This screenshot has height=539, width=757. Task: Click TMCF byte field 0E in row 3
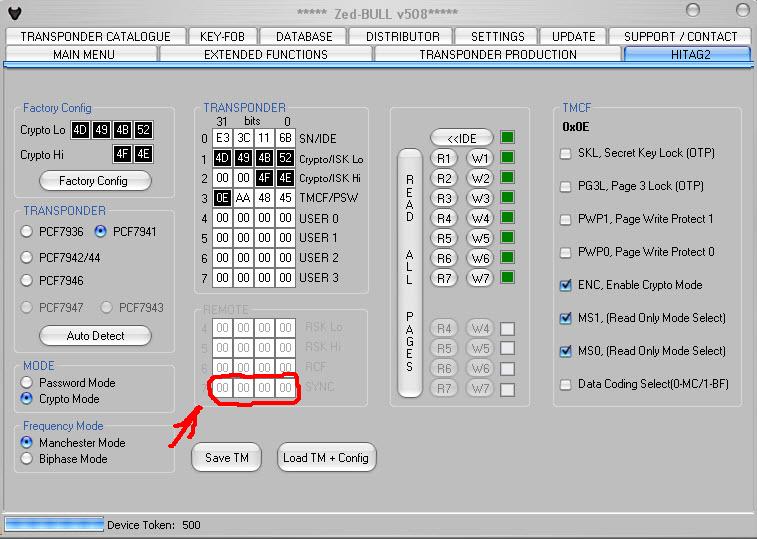click(222, 198)
